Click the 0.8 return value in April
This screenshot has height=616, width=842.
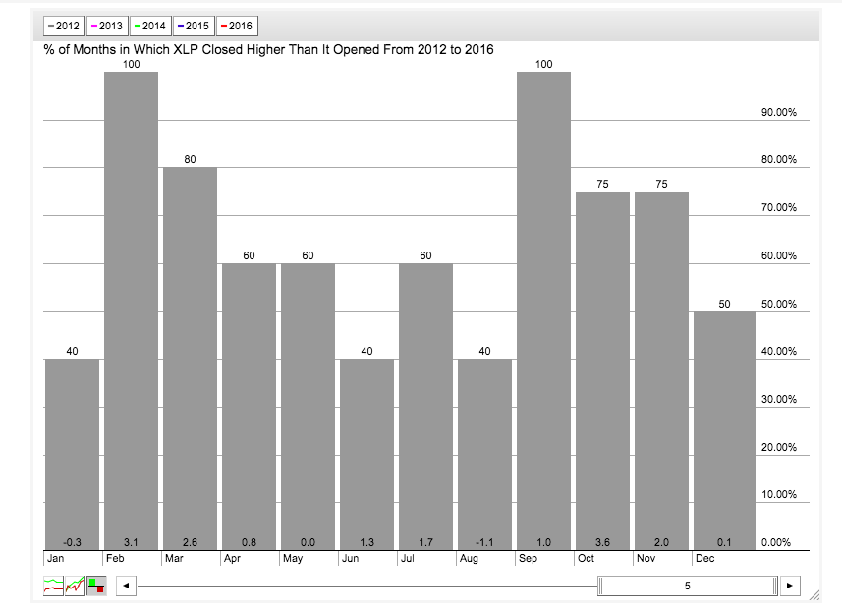(x=250, y=542)
